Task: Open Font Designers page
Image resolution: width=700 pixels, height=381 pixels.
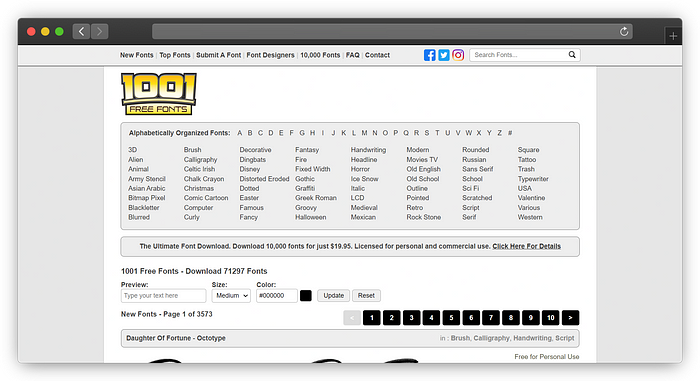Action: [x=271, y=55]
